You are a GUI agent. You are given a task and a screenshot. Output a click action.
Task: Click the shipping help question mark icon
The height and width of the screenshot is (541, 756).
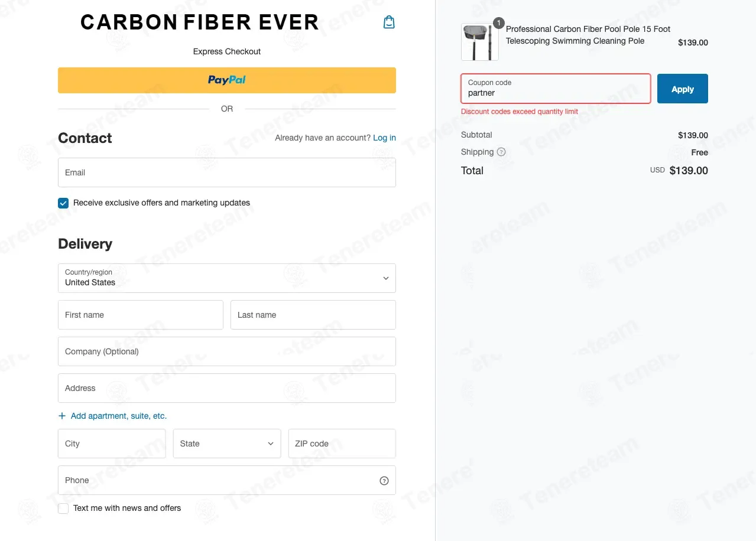tap(501, 152)
